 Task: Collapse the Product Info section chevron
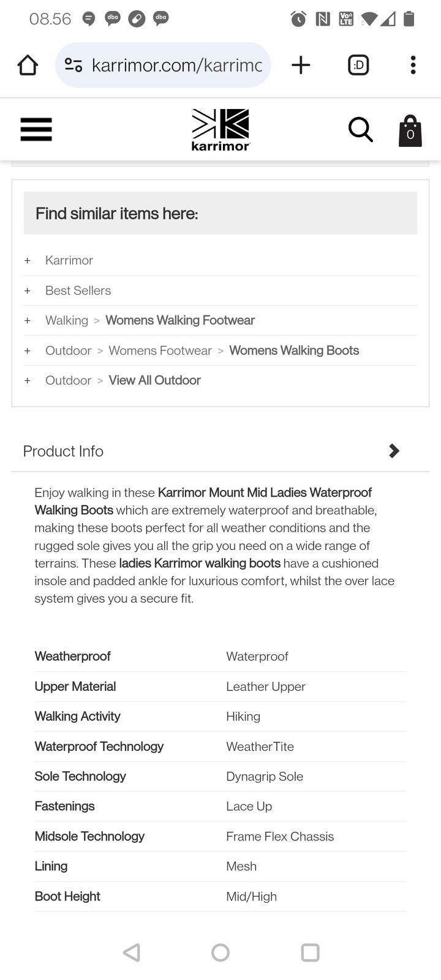pyautogui.click(x=394, y=451)
